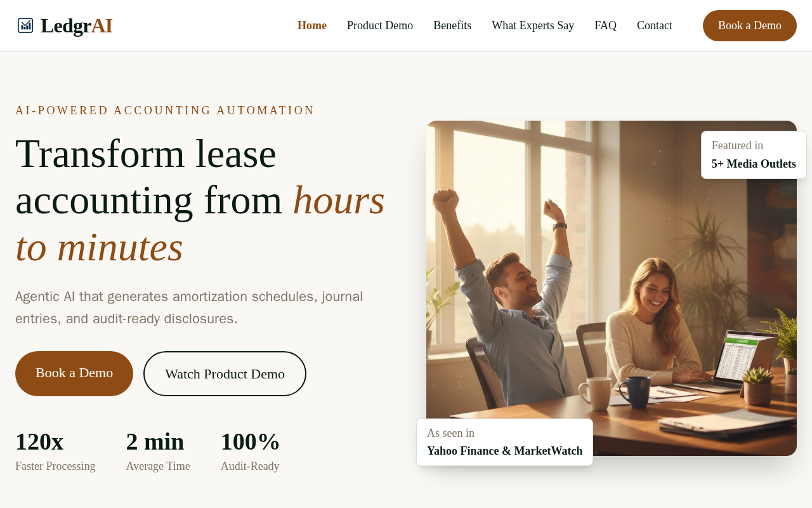Click the AI-Powered Accounting Automation tagline

(x=165, y=110)
